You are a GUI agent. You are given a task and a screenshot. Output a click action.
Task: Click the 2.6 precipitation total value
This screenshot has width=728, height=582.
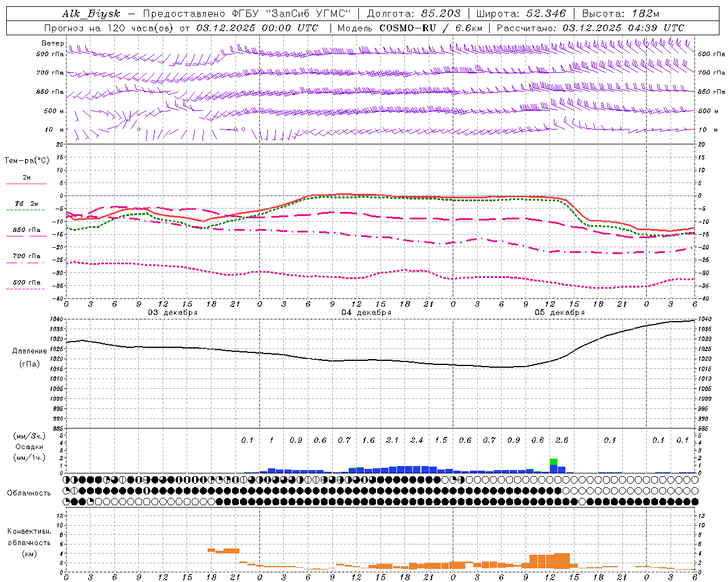tap(562, 440)
